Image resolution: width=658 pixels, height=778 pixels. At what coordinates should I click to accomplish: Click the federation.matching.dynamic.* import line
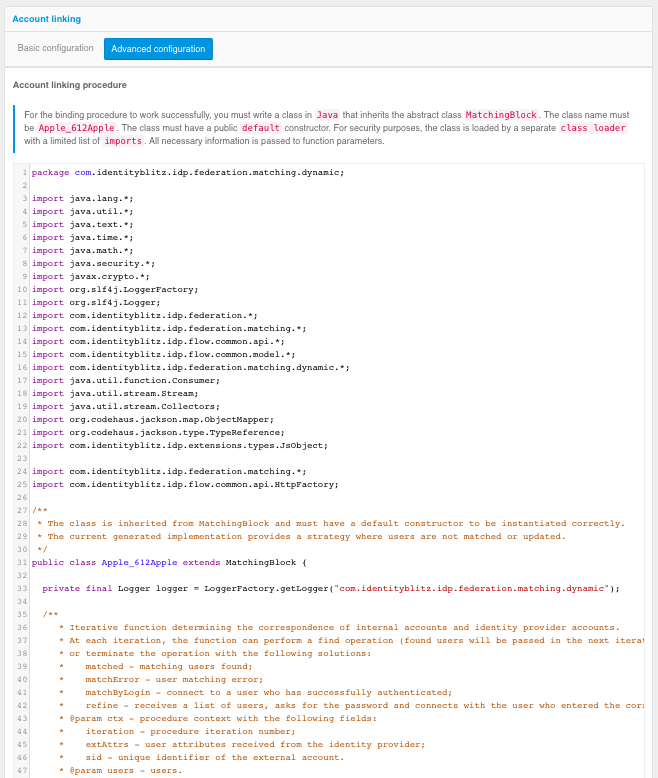pos(191,367)
